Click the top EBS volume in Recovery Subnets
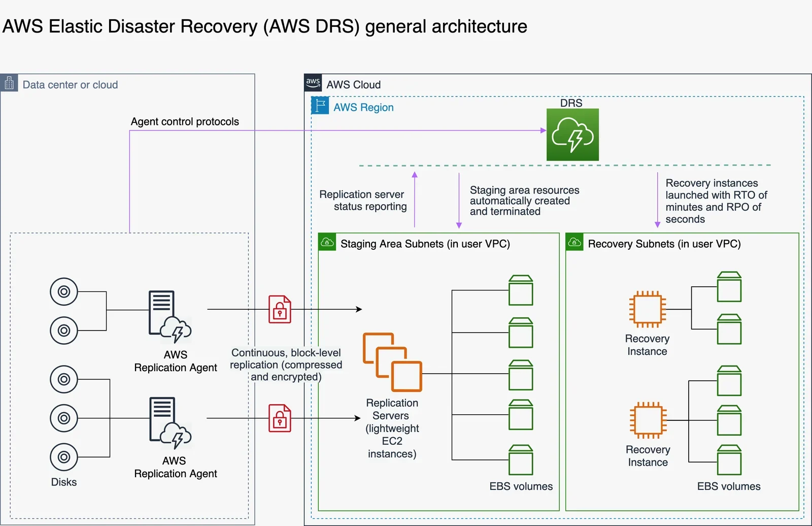812x526 pixels. [729, 287]
